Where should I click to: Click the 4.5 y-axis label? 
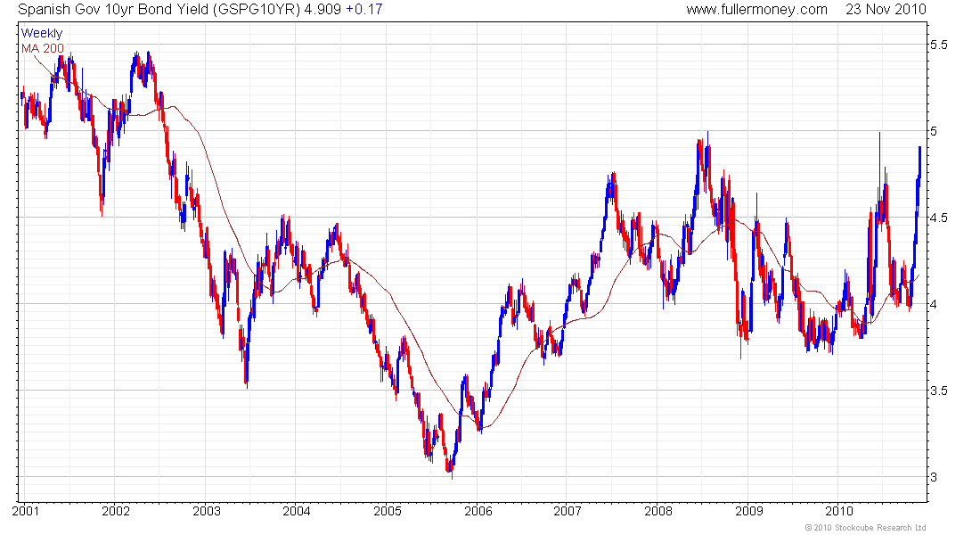point(939,218)
